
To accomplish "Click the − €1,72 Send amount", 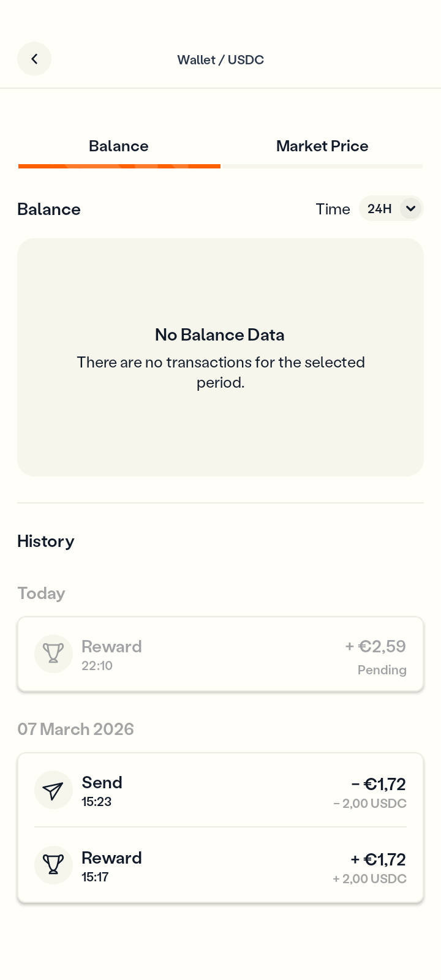I will point(379,784).
